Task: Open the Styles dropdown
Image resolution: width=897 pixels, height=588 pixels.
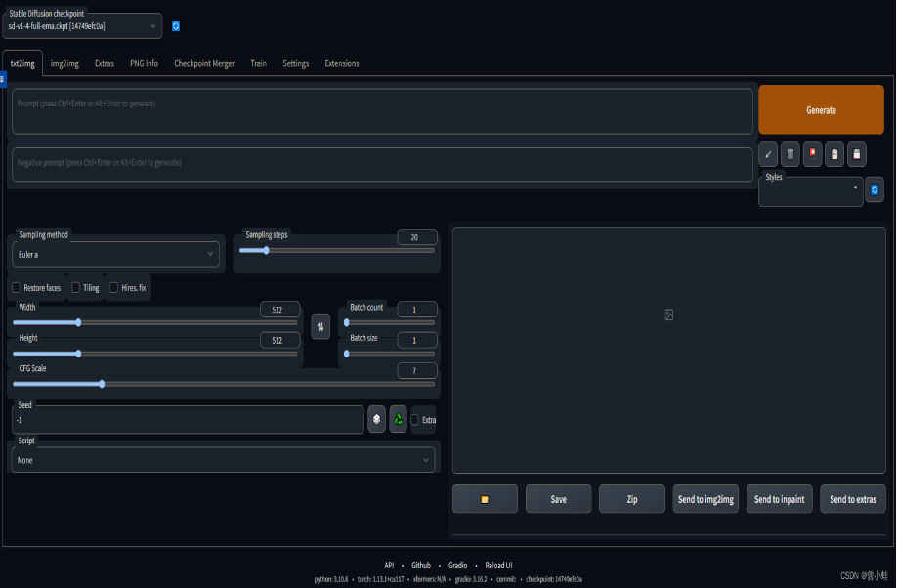Action: tap(810, 191)
